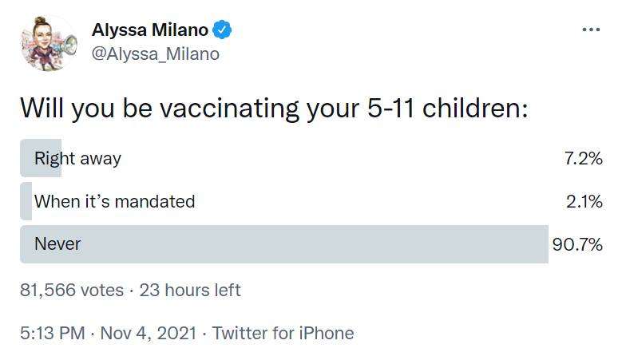
Task: Click the long gray Never result bar
Action: [319, 244]
